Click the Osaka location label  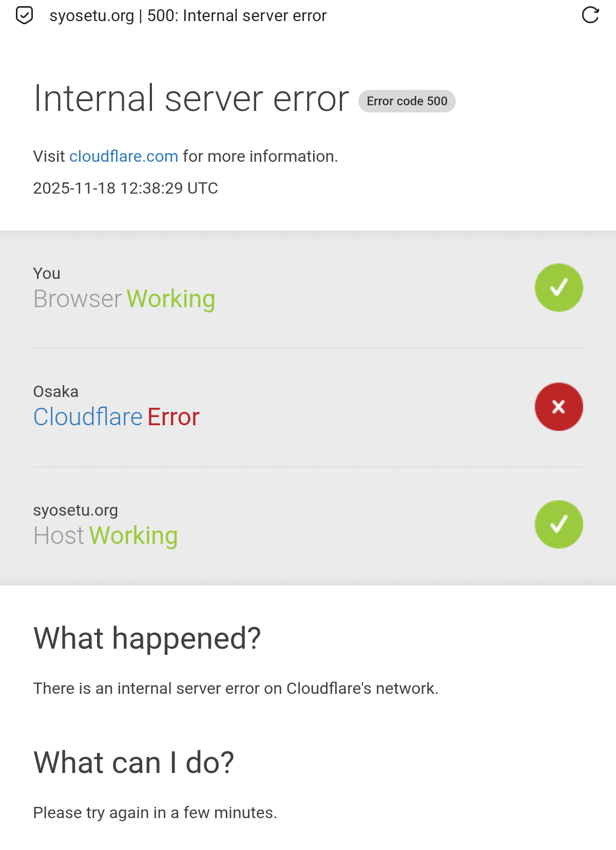[x=56, y=391]
